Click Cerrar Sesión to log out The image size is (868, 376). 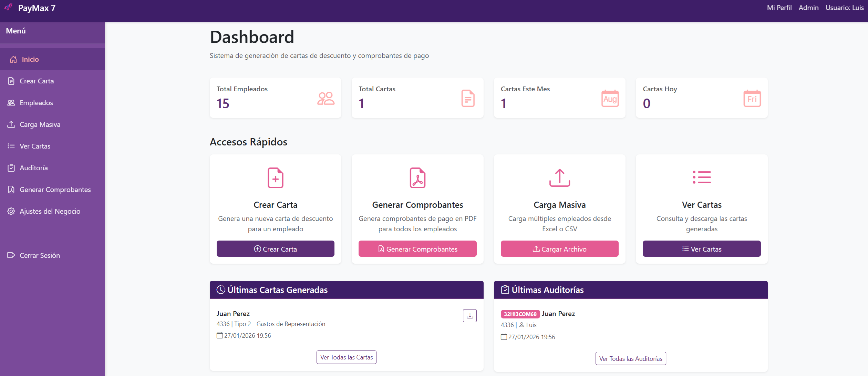tap(40, 255)
